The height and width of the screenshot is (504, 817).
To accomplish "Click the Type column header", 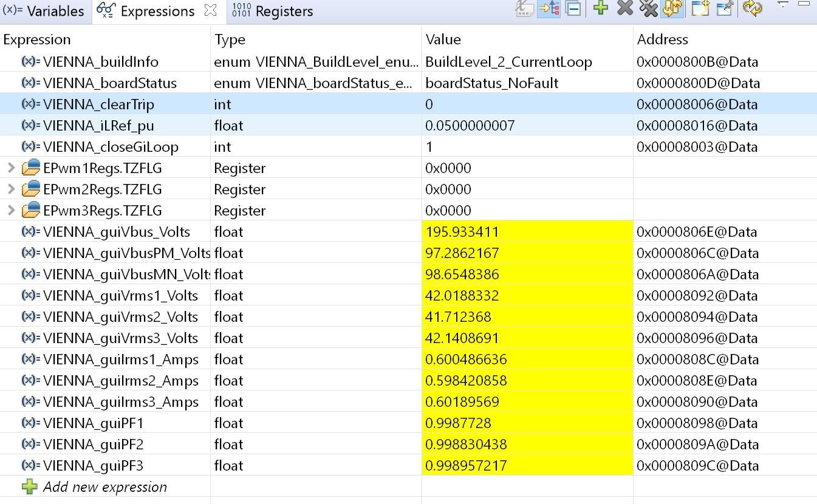I will [230, 40].
